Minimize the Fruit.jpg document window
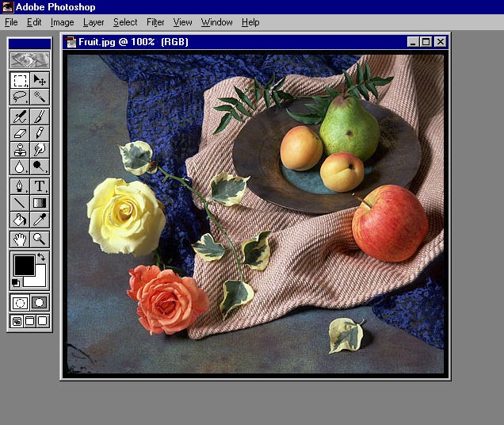 pos(413,42)
